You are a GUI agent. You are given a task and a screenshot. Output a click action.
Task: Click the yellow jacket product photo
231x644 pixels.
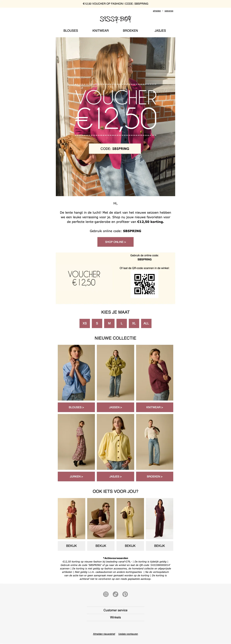(x=115, y=442)
